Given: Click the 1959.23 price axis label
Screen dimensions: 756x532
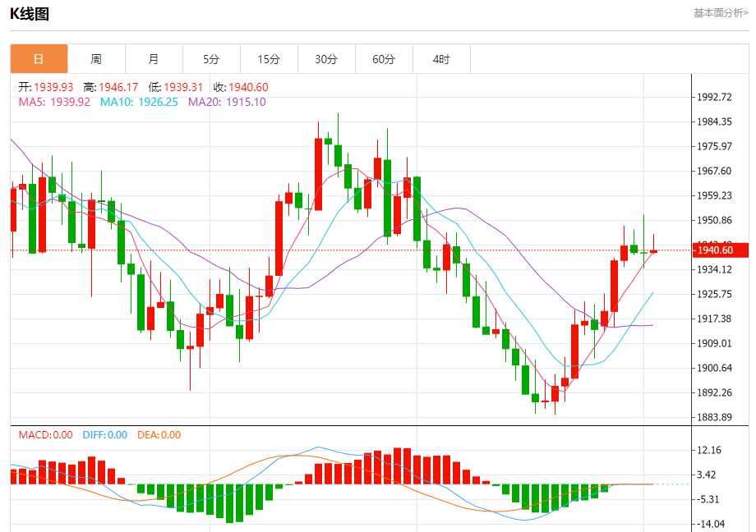Looking at the screenshot, I should pos(715,195).
